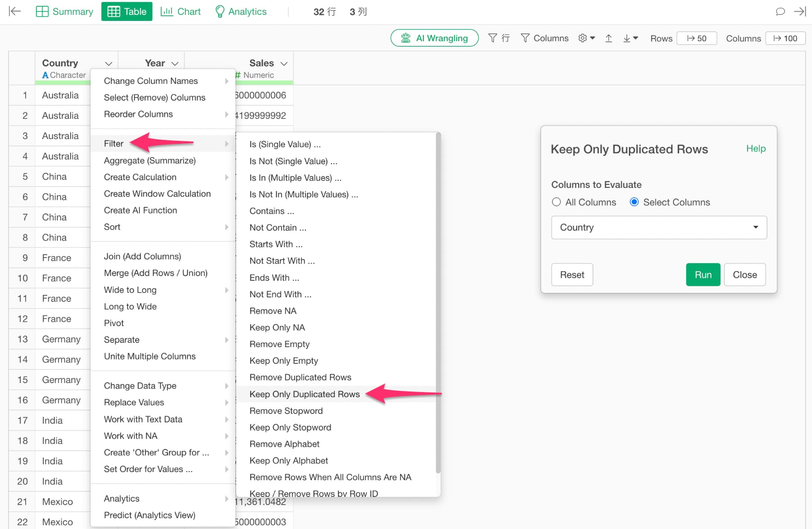The width and height of the screenshot is (812, 529).
Task: Click the upload/export arrow icon
Action: 608,38
